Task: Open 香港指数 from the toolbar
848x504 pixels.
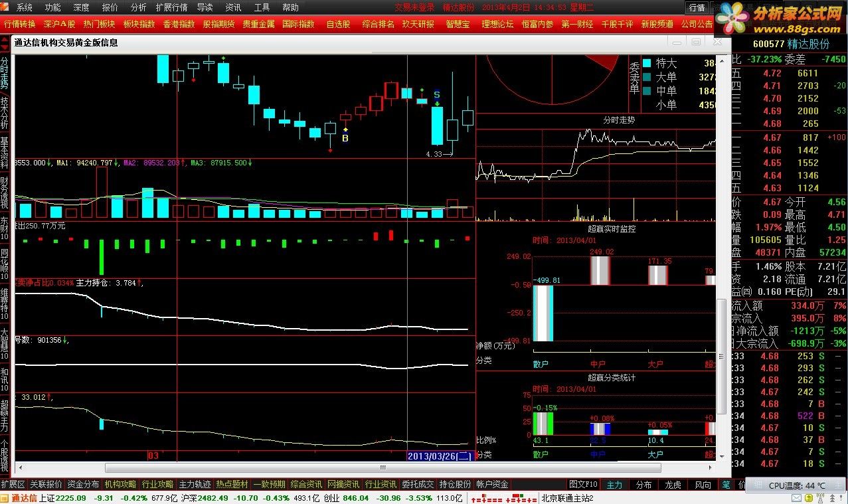Action: click(x=179, y=23)
